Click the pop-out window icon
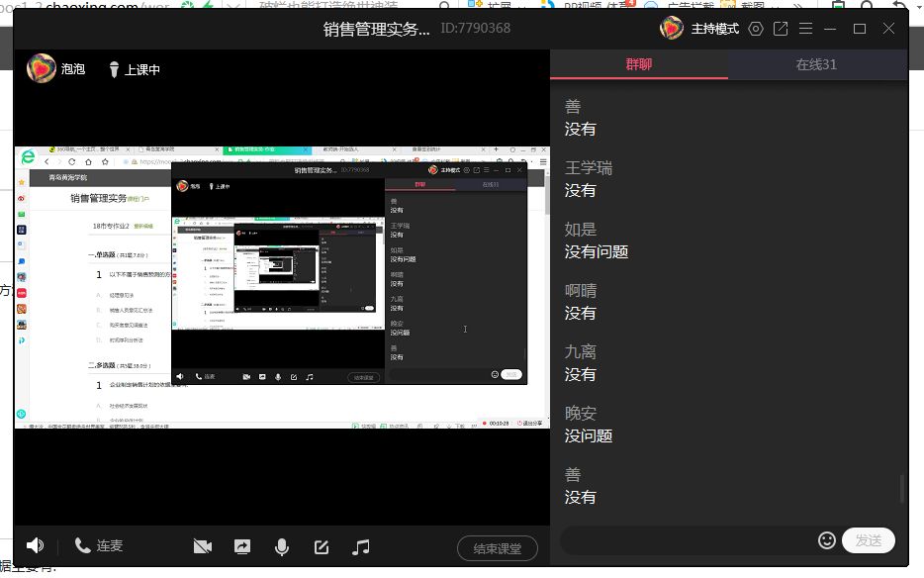The height and width of the screenshot is (578, 924). pos(781,29)
